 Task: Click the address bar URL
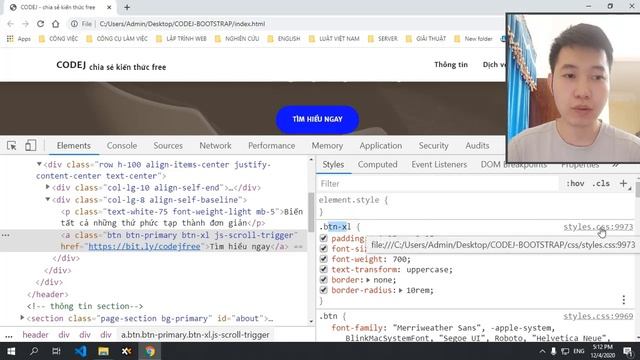pos(182,24)
